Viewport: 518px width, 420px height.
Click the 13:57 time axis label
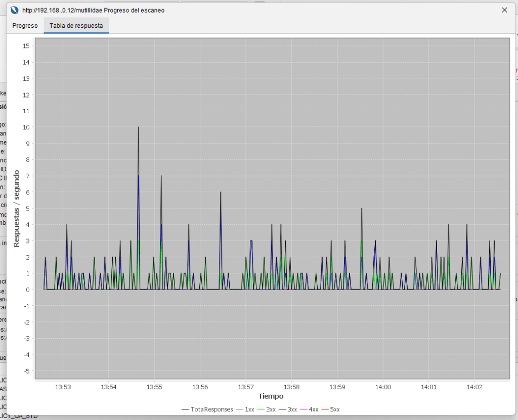click(246, 387)
